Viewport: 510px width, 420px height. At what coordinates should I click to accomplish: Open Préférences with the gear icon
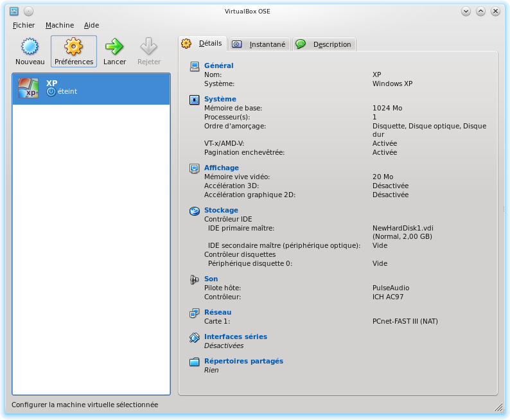[x=74, y=47]
